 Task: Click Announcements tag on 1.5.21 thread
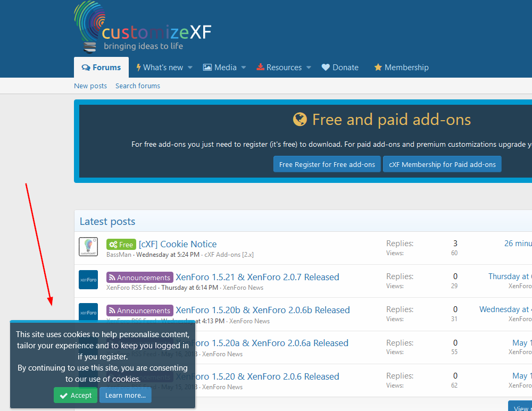pyautogui.click(x=139, y=278)
